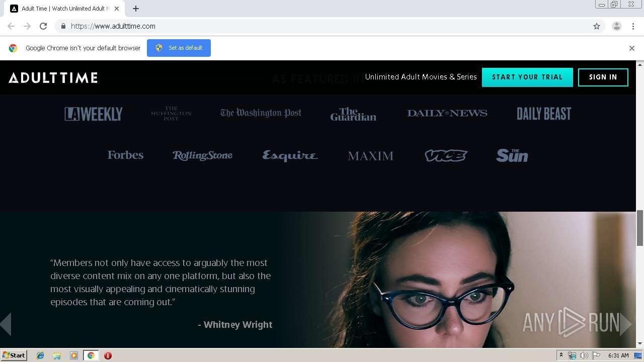Viewport: 644px width, 362px height.
Task: Click the Forbes logo
Action: [x=125, y=155]
